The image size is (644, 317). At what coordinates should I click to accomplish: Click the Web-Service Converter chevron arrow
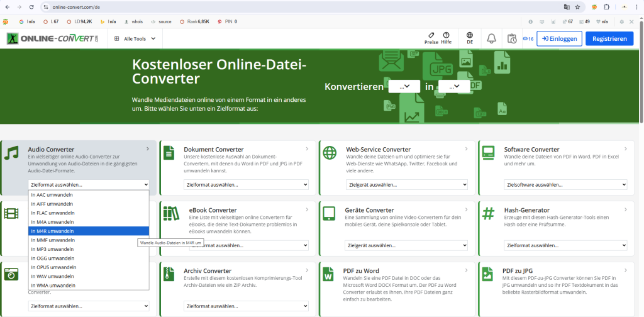[466, 148]
